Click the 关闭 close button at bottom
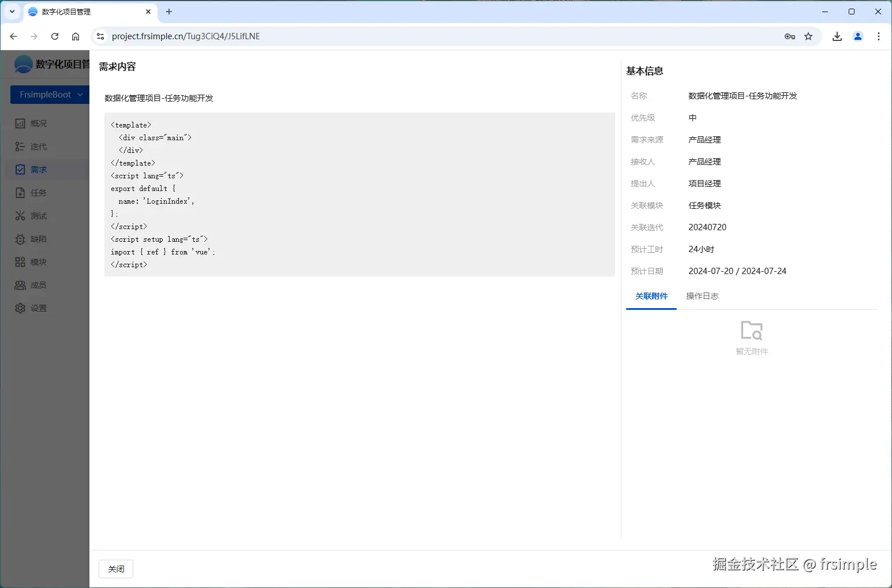 (x=115, y=568)
